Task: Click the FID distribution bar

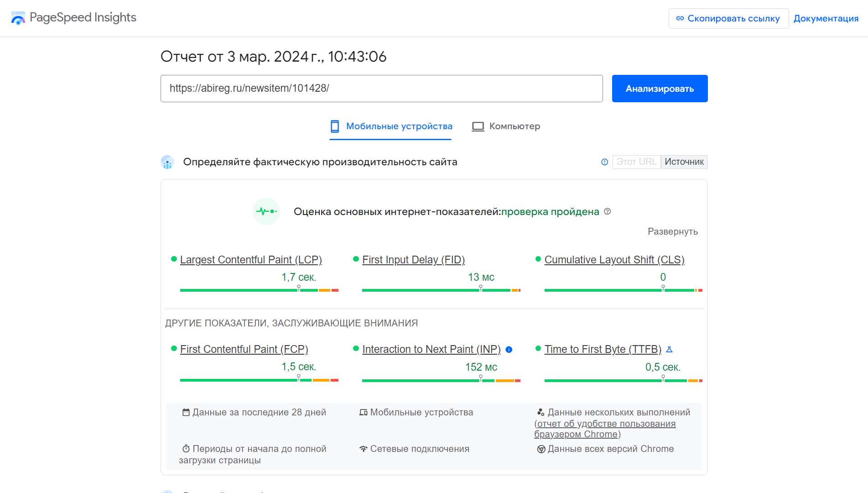Action: [441, 290]
